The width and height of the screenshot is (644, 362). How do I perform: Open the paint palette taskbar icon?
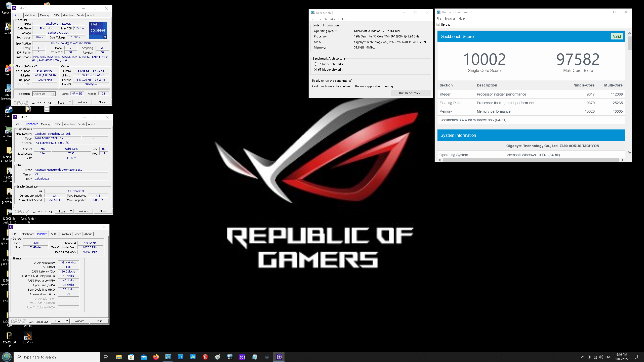tap(218, 357)
